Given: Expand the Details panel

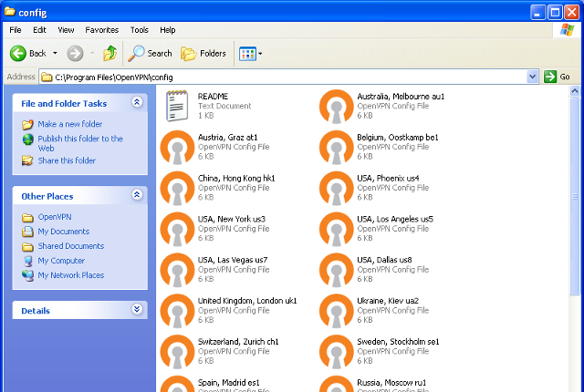Looking at the screenshot, I should pyautogui.click(x=137, y=309).
